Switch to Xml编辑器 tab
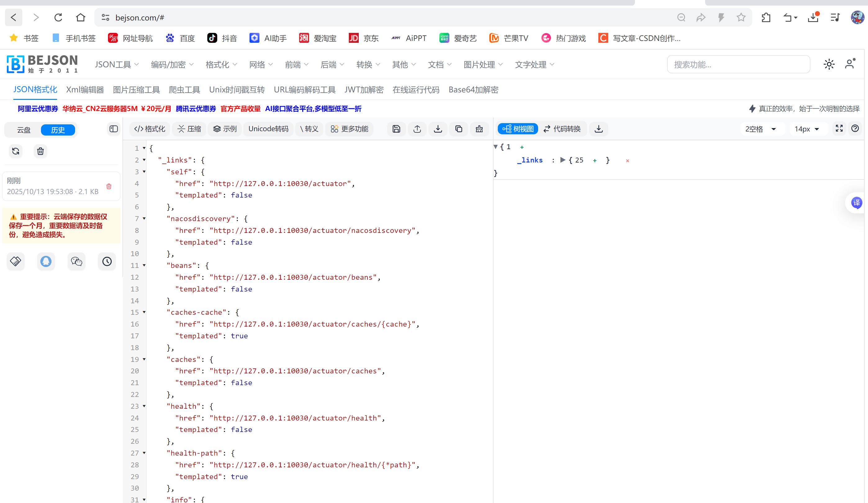 [x=85, y=90]
